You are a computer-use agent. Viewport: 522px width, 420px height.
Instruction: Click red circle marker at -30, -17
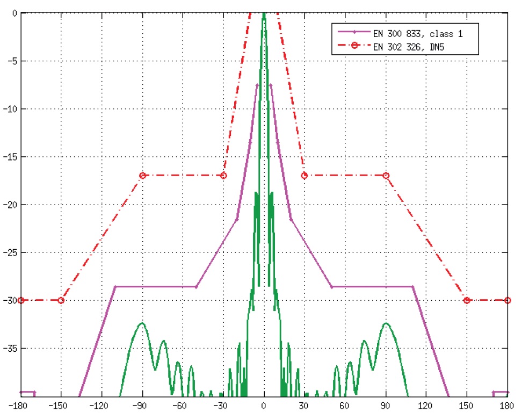pos(224,176)
